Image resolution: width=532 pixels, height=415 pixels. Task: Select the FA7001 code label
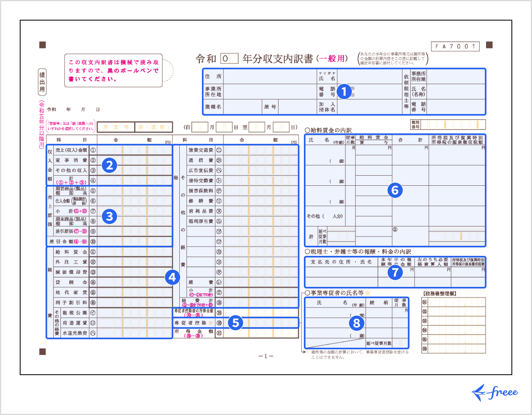point(455,46)
